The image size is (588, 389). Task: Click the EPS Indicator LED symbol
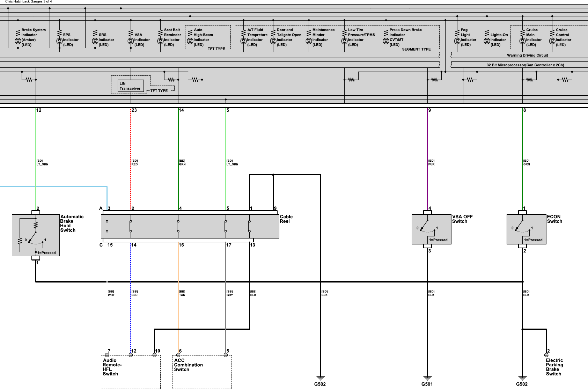59,41
